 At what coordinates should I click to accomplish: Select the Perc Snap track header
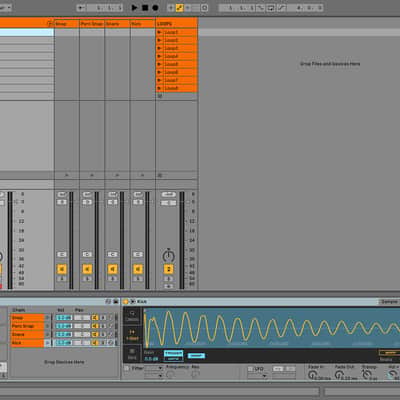click(92, 24)
